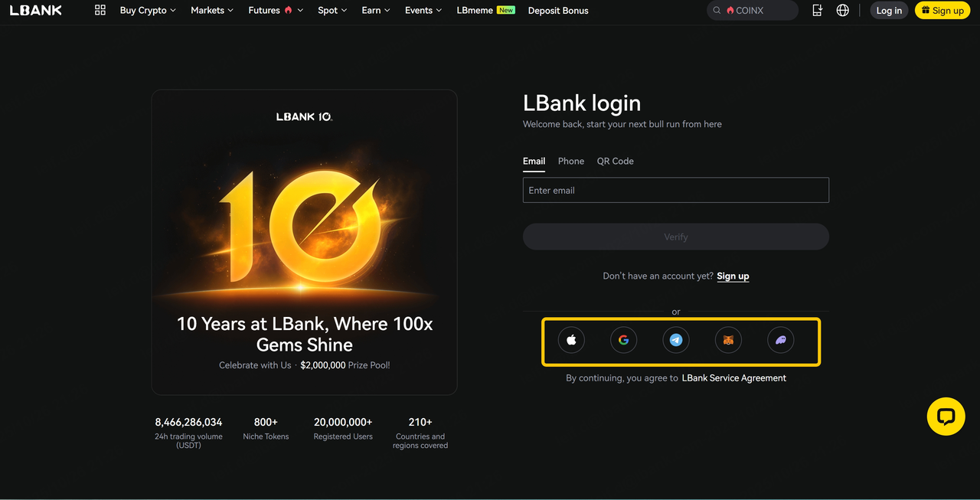This screenshot has width=980, height=500.
Task: Open the live chat support bubble
Action: 946,417
